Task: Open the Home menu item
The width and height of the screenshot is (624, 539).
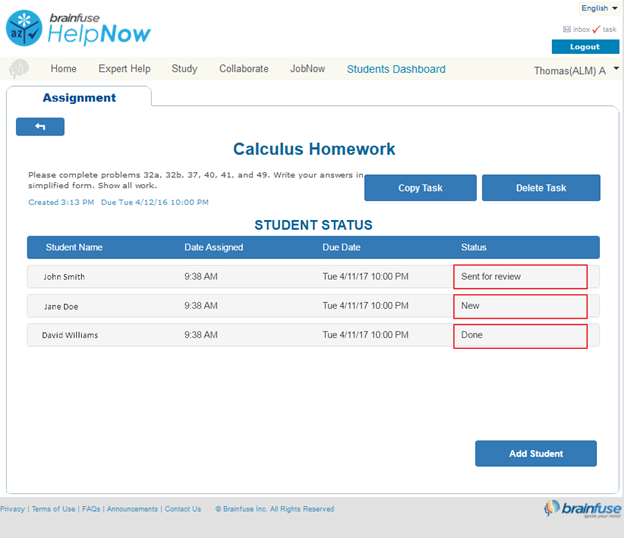Action: [x=63, y=69]
